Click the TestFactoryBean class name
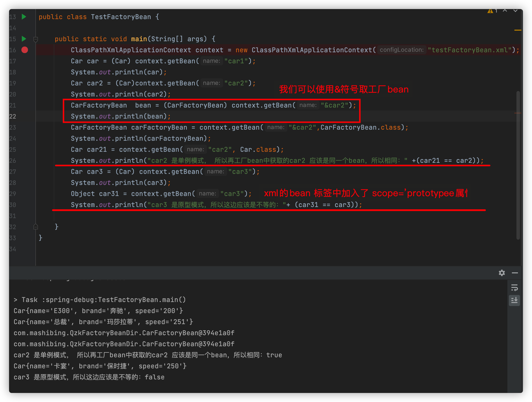532x402 pixels. pos(121,17)
